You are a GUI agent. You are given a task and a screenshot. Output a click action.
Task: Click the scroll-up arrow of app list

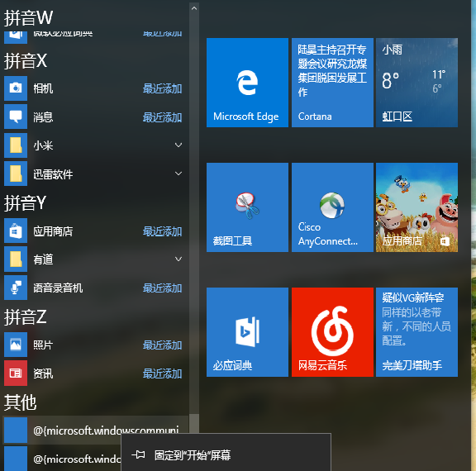click(194, 8)
